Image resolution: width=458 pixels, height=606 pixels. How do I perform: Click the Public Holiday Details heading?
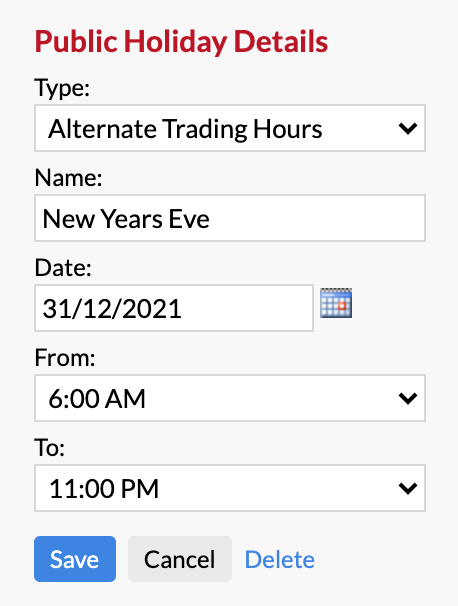pos(181,42)
